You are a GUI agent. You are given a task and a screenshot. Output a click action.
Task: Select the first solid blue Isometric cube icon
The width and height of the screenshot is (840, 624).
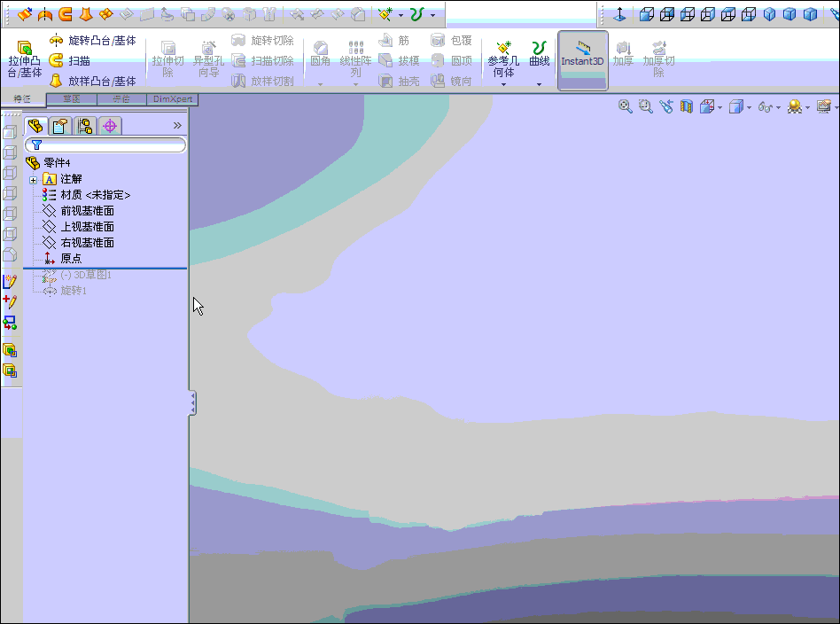(769, 14)
